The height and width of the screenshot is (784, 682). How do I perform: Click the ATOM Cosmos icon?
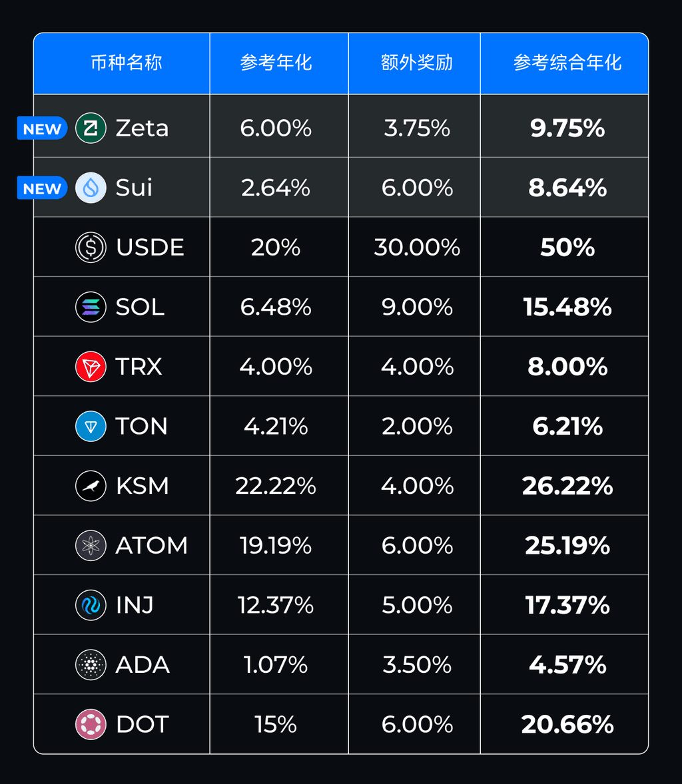click(x=91, y=546)
